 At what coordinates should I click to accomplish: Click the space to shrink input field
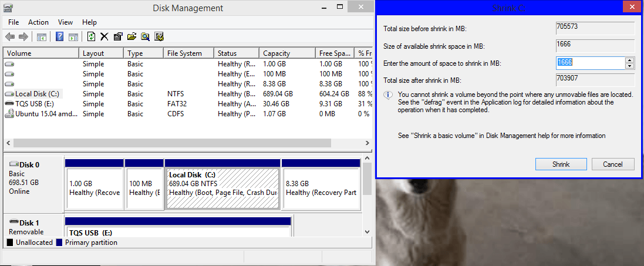click(x=589, y=63)
